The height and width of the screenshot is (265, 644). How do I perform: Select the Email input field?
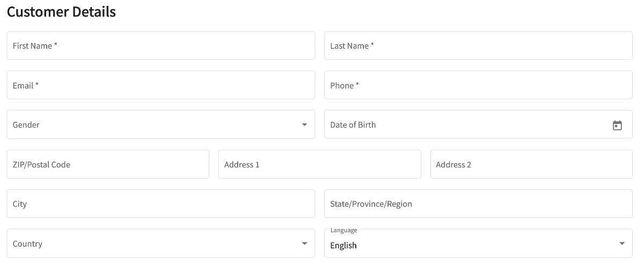[161, 85]
